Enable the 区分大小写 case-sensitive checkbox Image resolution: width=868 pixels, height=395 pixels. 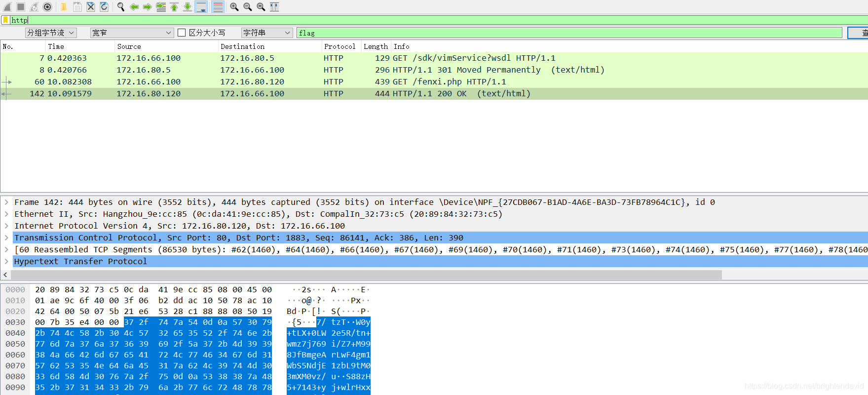[182, 33]
